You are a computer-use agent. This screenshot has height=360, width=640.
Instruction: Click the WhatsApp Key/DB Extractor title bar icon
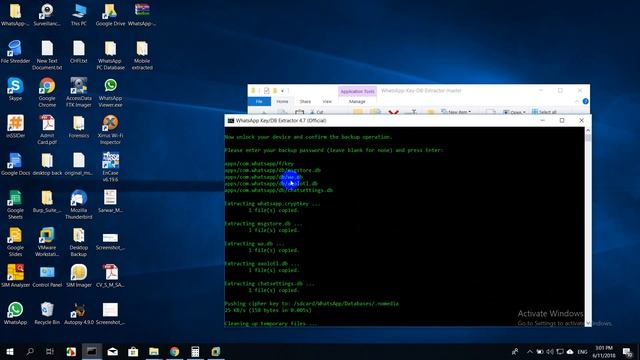pos(231,120)
